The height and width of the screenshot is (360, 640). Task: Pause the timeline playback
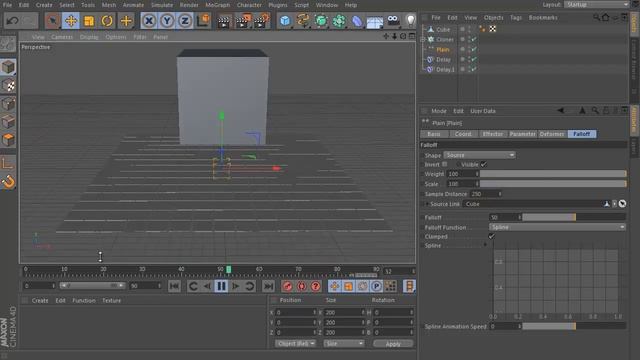[221, 286]
